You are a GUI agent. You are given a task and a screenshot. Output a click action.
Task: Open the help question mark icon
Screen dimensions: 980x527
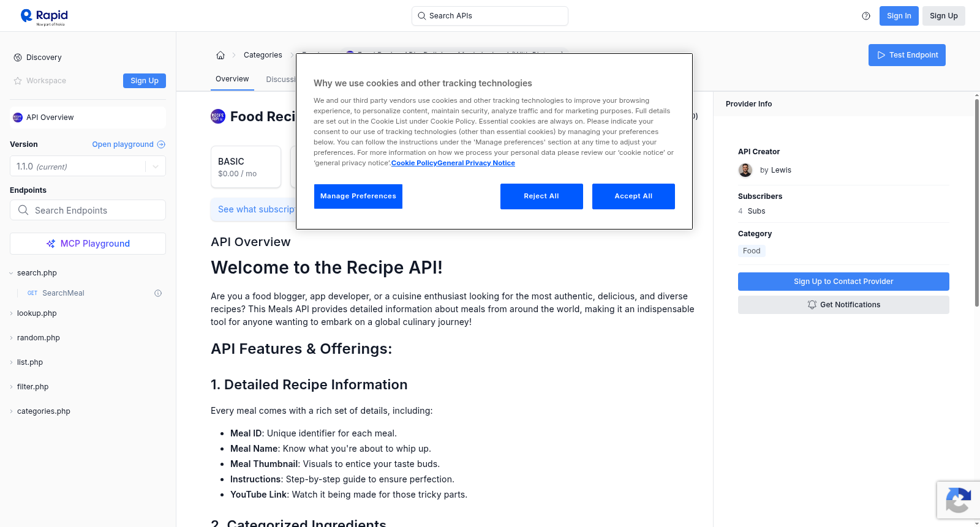(x=866, y=16)
